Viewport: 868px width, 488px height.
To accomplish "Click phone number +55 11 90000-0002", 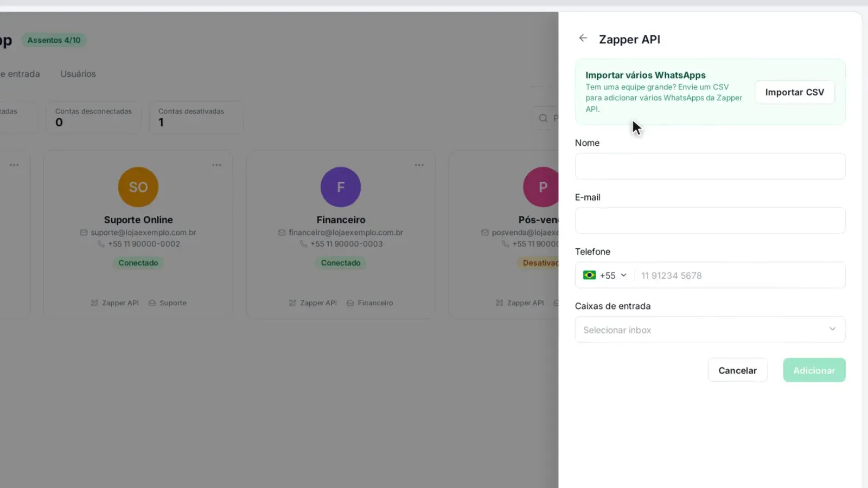I will tap(144, 244).
